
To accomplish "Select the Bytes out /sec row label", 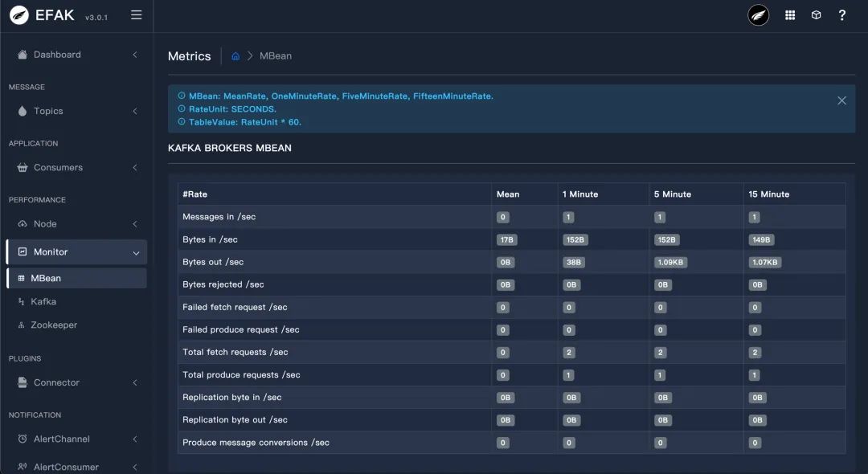I will point(213,262).
